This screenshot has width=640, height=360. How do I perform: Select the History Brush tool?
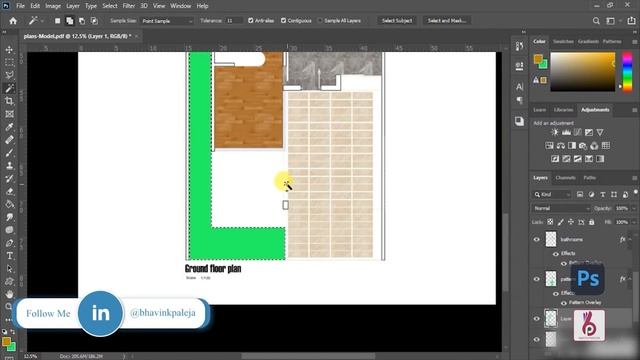click(x=9, y=178)
